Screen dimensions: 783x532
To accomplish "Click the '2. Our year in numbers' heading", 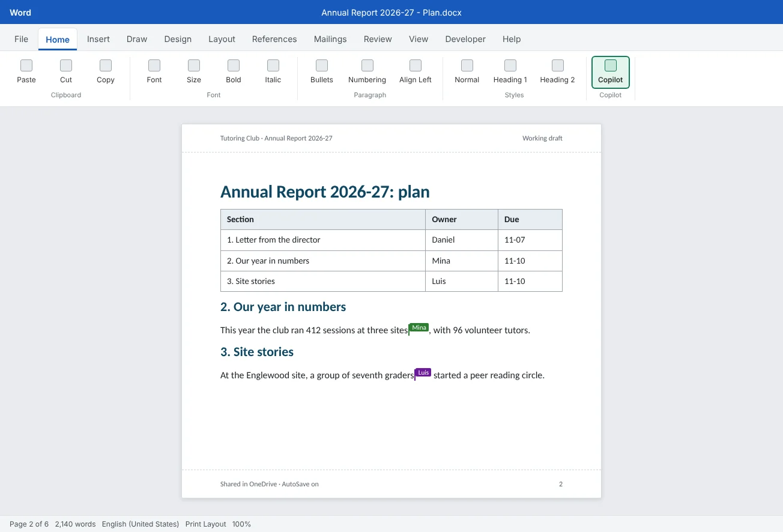I will point(283,307).
